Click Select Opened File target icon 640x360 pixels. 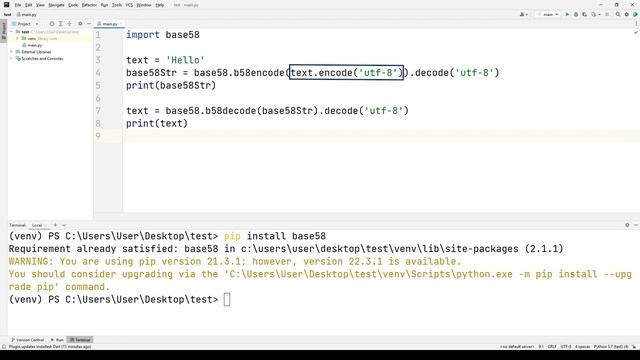pos(51,24)
